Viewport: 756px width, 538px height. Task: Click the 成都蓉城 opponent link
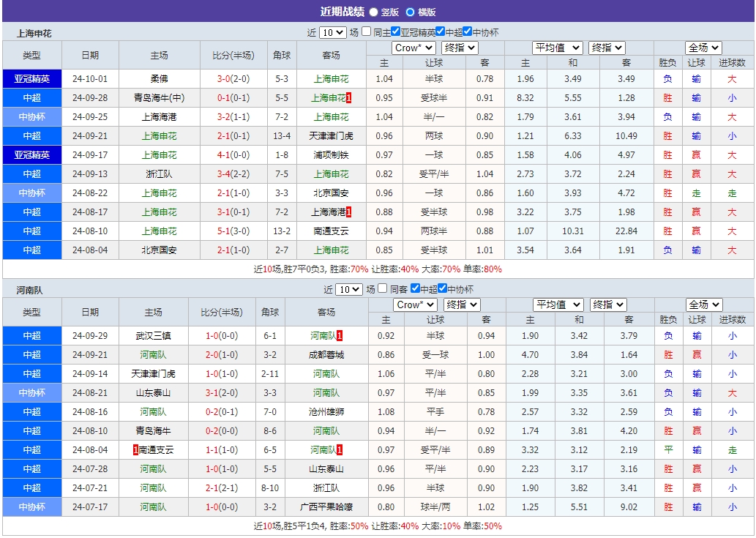point(329,354)
